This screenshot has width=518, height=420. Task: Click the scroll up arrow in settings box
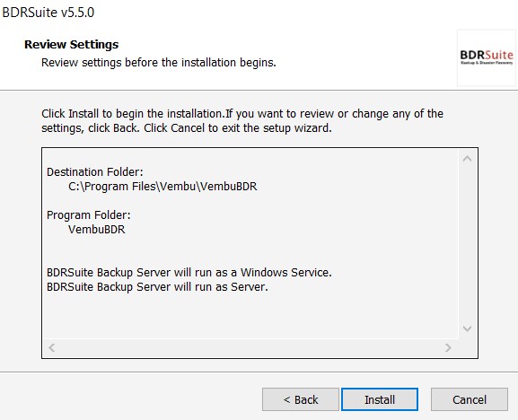click(x=467, y=159)
